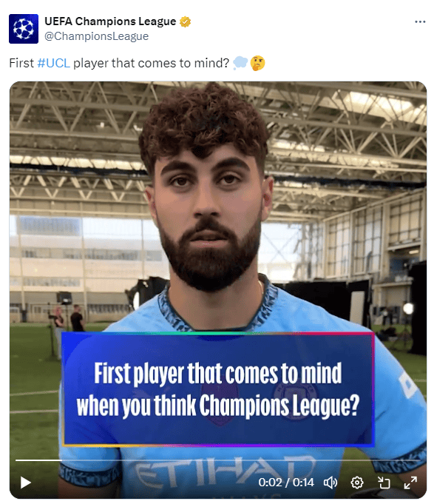Click the UEFA Champions League account name
437x504 pixels.
tap(110, 21)
